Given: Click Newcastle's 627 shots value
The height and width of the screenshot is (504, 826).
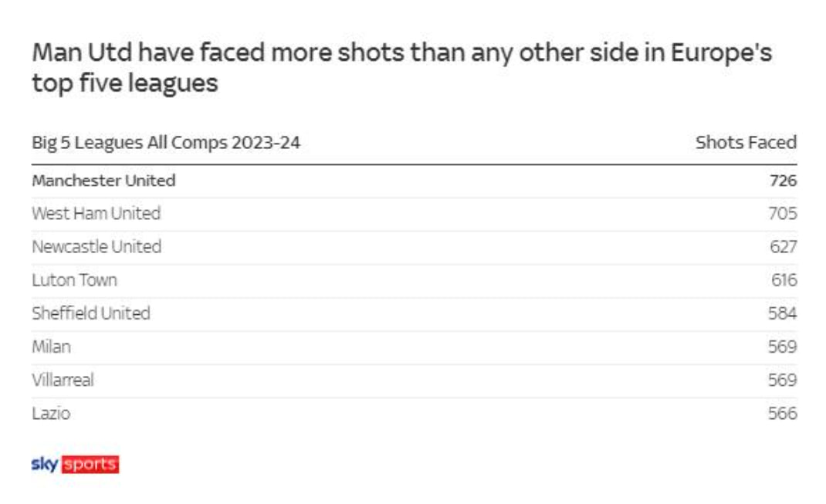Looking at the screenshot, I should [x=782, y=247].
